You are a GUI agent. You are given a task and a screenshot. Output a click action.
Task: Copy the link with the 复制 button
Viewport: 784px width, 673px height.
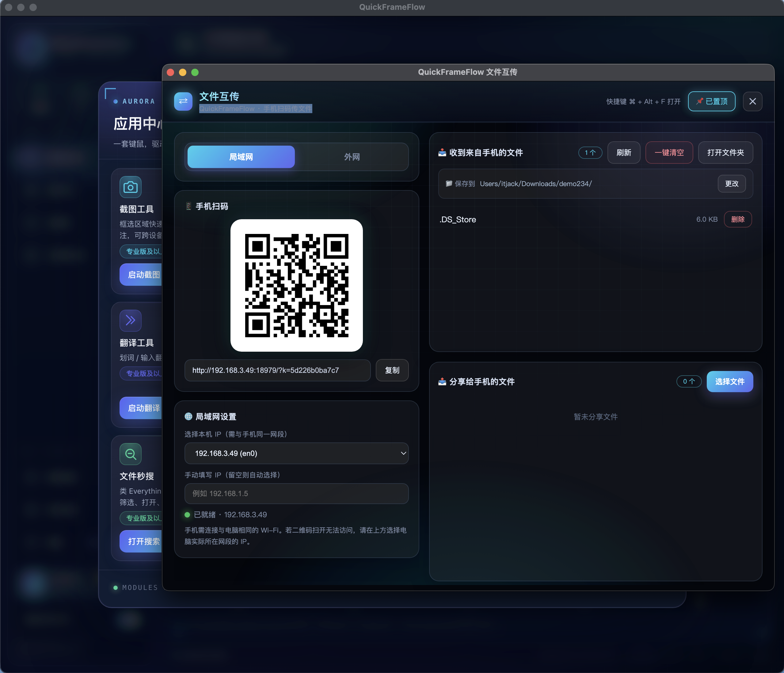pyautogui.click(x=392, y=370)
